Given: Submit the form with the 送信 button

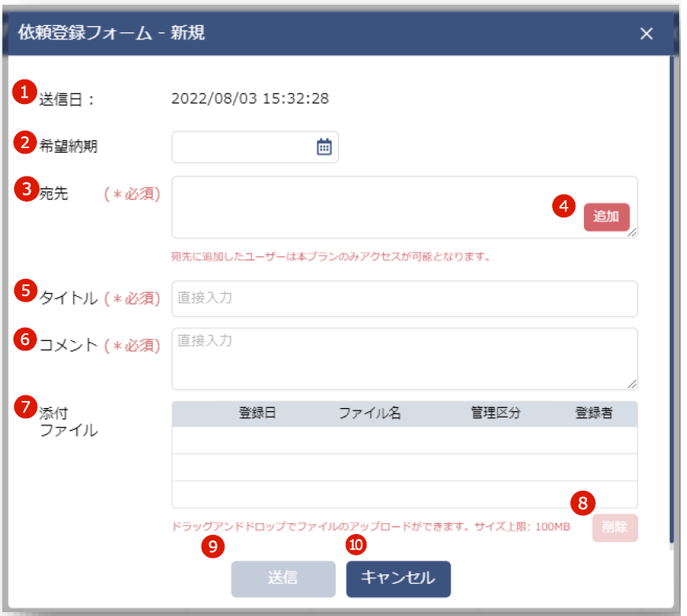Looking at the screenshot, I should tap(283, 578).
